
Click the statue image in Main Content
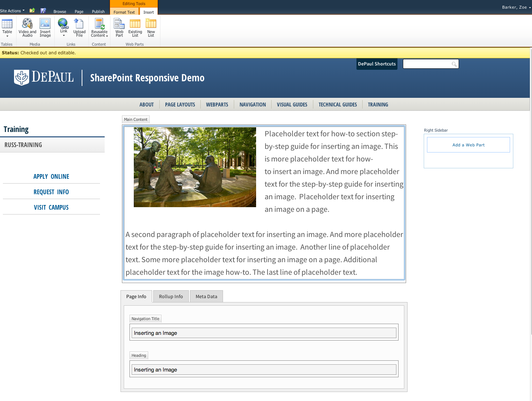click(195, 167)
